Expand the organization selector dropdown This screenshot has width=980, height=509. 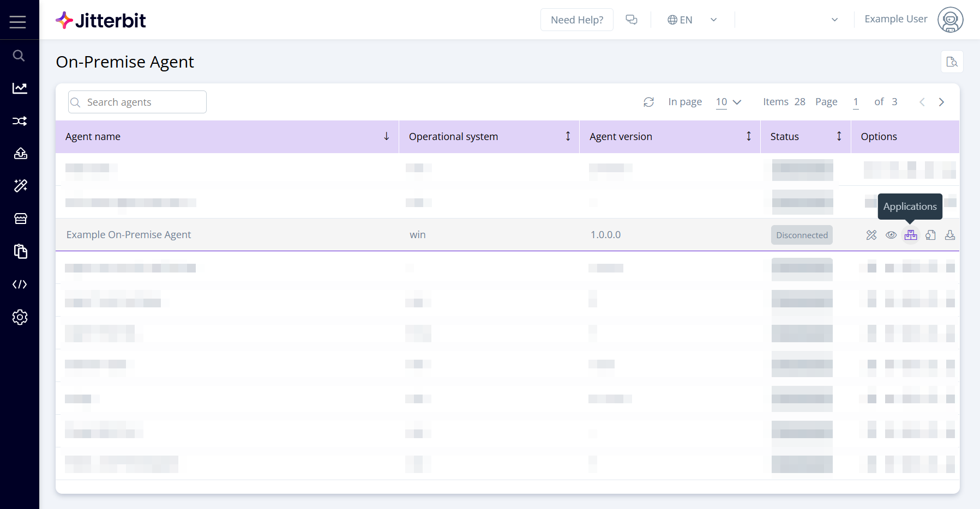point(833,20)
